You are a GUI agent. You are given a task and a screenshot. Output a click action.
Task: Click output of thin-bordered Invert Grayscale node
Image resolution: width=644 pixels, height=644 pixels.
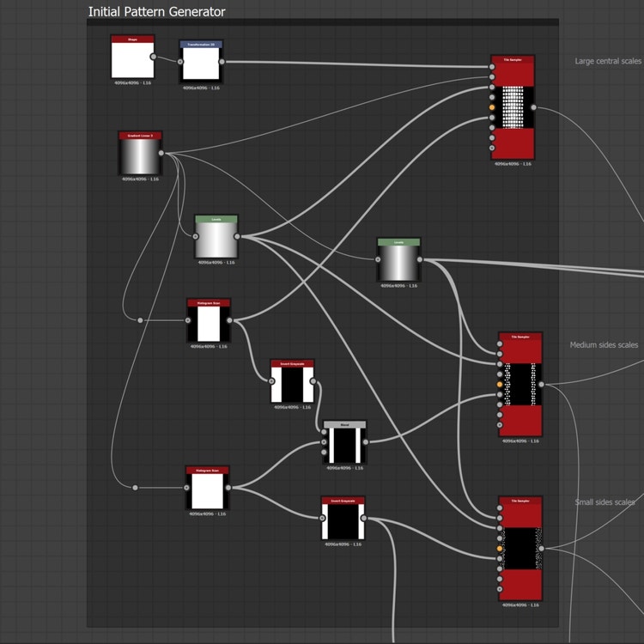pos(364,519)
